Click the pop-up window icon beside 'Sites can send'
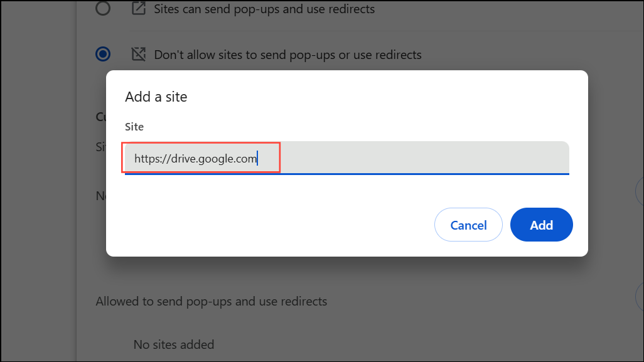644x362 pixels. 139,8
